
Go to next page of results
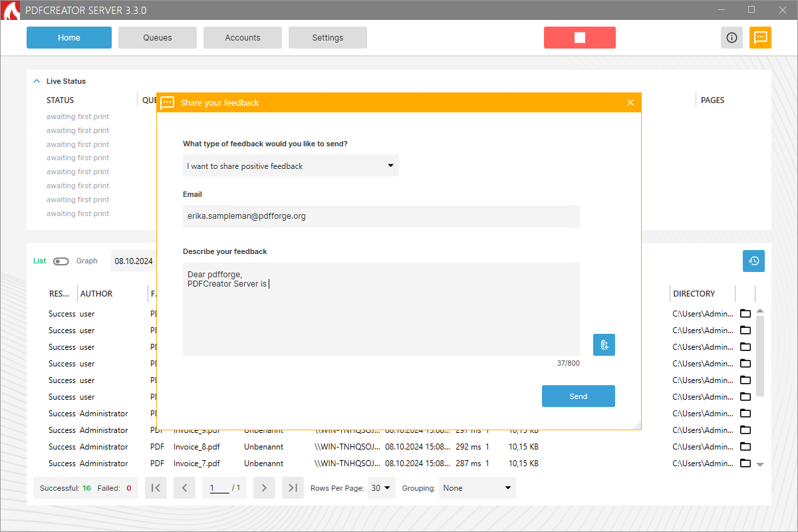click(264, 488)
